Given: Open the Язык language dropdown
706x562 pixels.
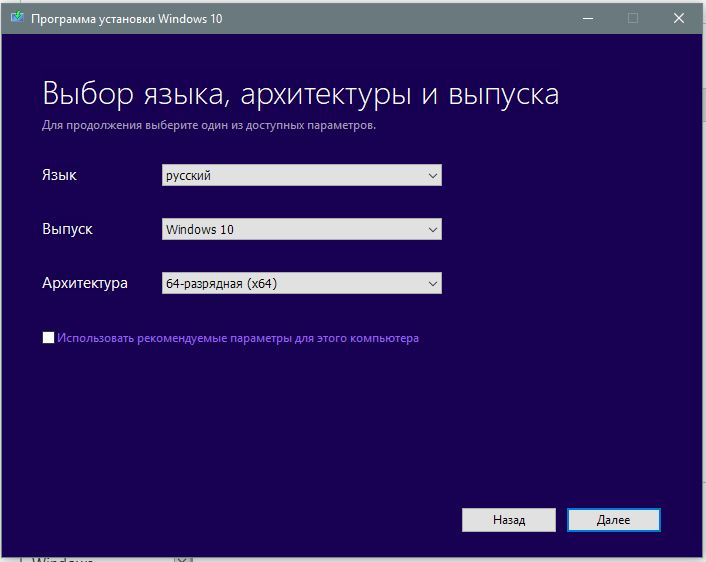Looking at the screenshot, I should point(302,175).
